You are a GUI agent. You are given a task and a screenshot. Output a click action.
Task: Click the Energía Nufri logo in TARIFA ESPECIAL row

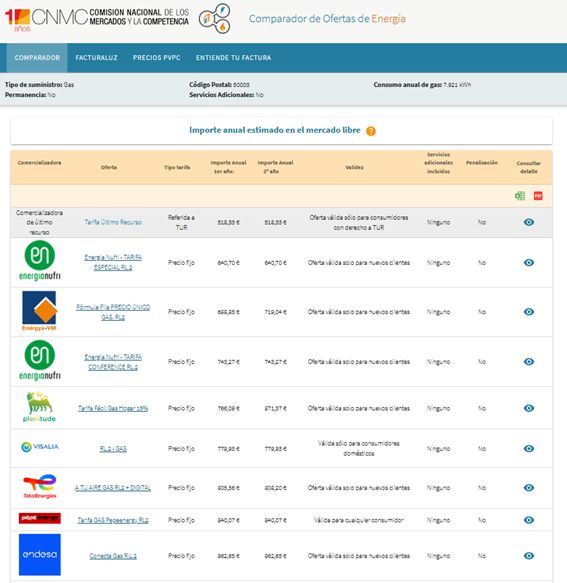tap(39, 261)
